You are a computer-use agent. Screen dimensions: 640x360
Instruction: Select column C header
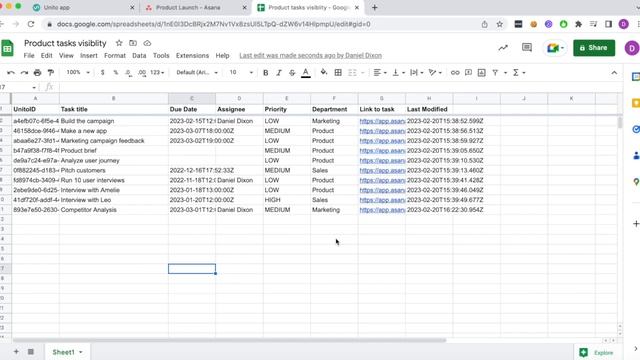pyautogui.click(x=192, y=98)
